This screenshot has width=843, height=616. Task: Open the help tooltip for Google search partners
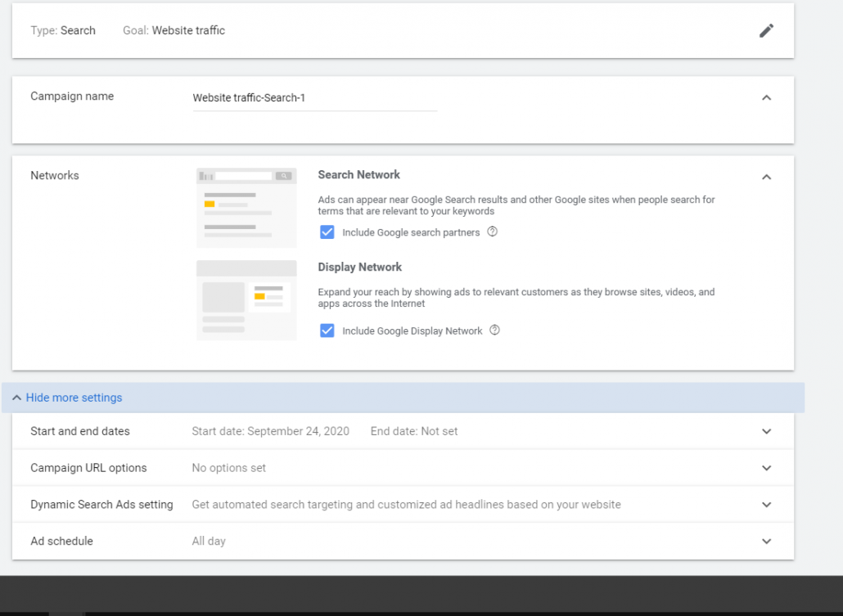[x=492, y=232]
